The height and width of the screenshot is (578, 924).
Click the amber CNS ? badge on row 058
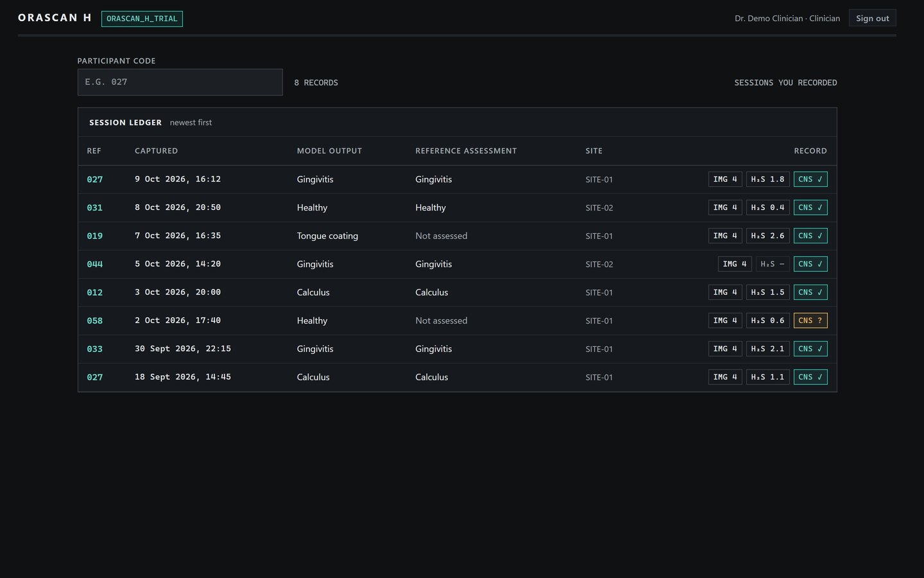click(x=810, y=320)
